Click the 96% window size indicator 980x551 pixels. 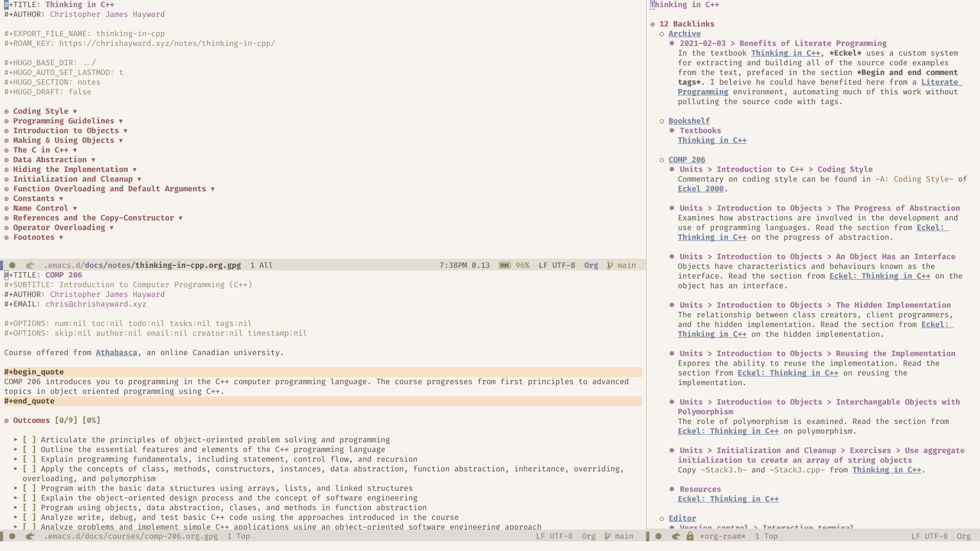tap(522, 265)
